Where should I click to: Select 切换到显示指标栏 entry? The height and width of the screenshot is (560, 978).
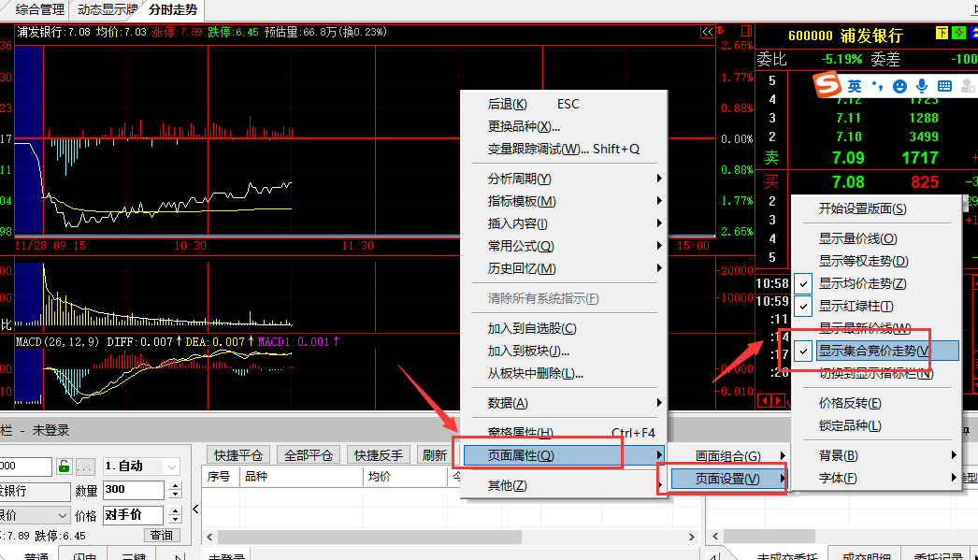(876, 374)
